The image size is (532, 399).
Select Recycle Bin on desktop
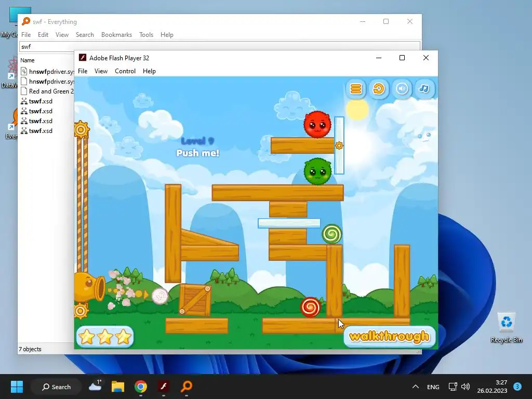(506, 328)
